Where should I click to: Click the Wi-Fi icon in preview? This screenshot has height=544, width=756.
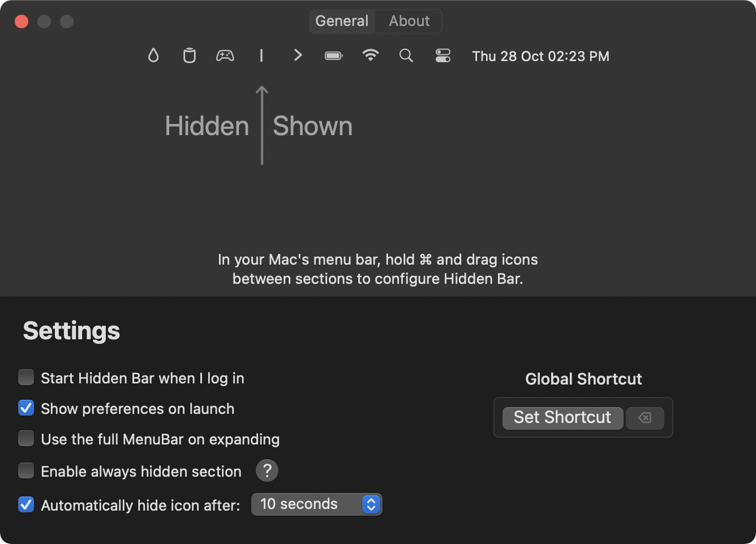pyautogui.click(x=370, y=55)
